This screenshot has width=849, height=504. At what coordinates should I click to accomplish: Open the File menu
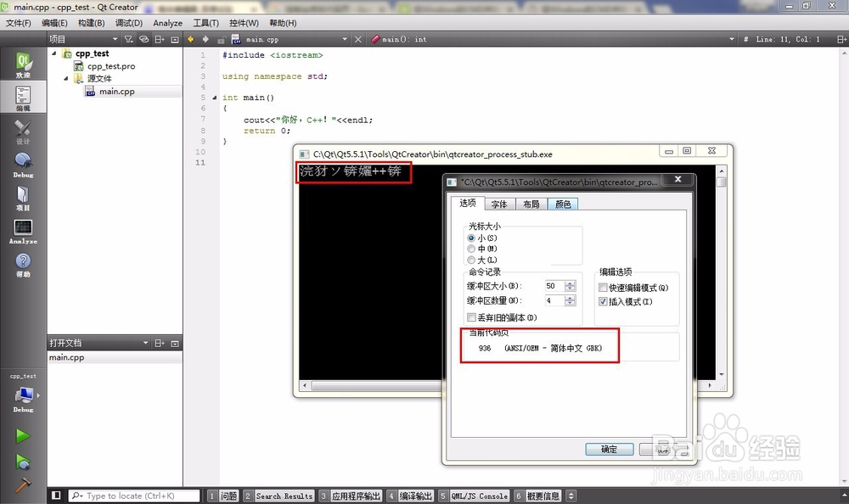tap(19, 23)
